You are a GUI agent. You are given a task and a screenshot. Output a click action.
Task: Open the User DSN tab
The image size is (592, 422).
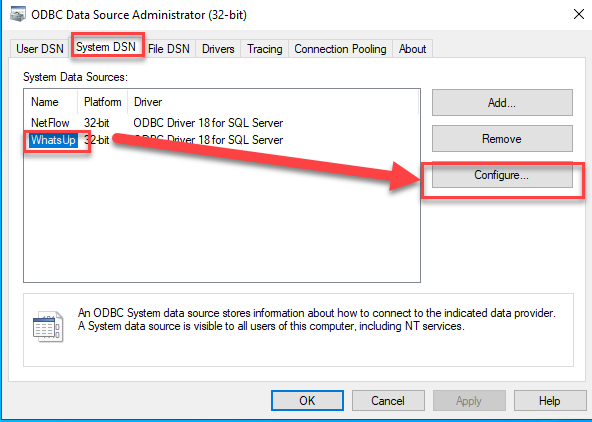(40, 49)
